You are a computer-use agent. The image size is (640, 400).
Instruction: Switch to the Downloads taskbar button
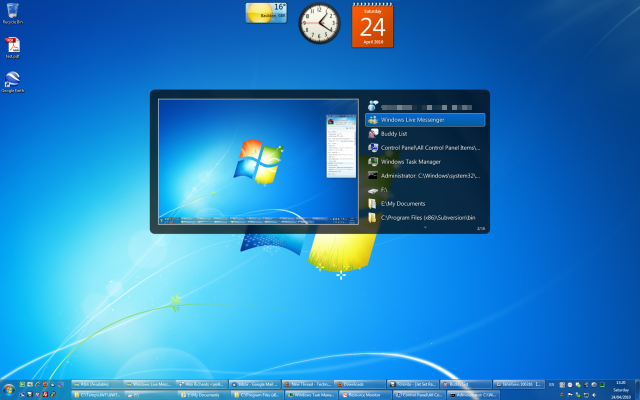tap(360, 384)
